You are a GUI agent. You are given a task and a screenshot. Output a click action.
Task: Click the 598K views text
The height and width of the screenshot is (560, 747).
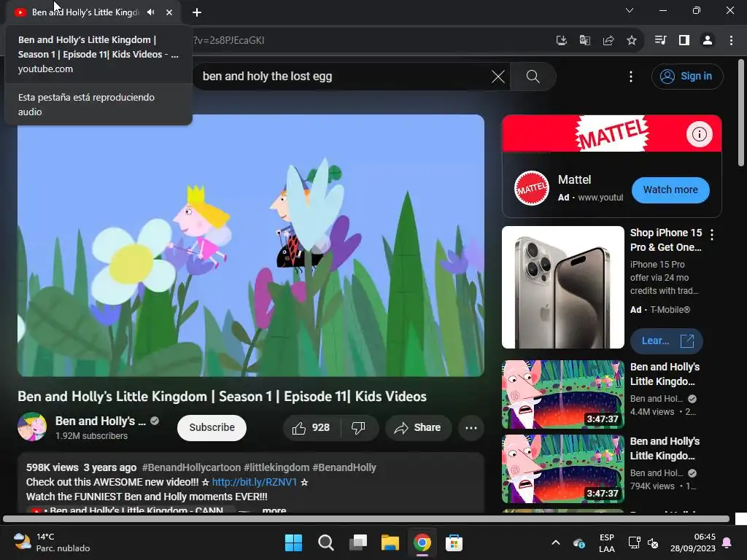click(52, 467)
